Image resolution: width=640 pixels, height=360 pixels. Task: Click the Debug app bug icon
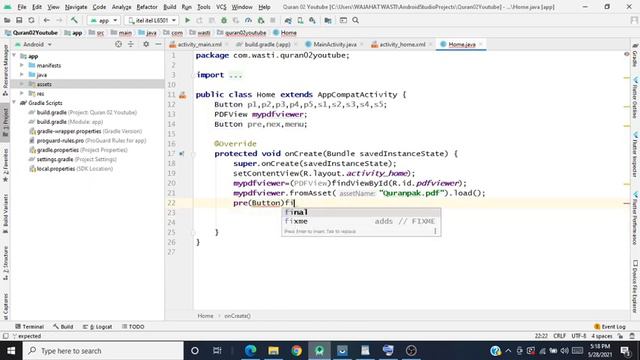point(224,20)
